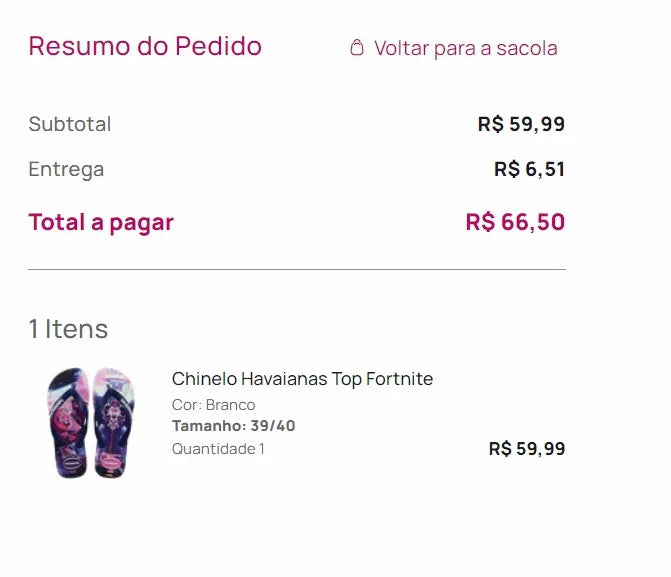Click the item price beside the product
Screen dimensions: 671x577
coord(526,449)
